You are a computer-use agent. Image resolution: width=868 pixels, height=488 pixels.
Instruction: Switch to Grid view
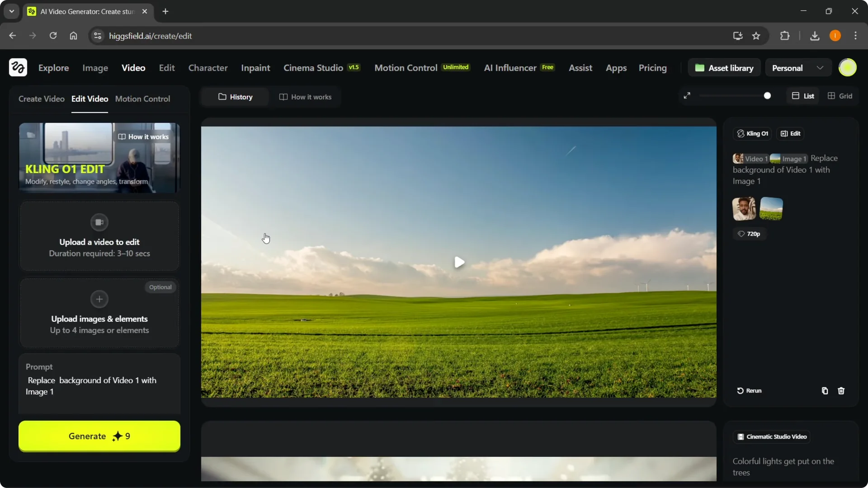coord(840,96)
